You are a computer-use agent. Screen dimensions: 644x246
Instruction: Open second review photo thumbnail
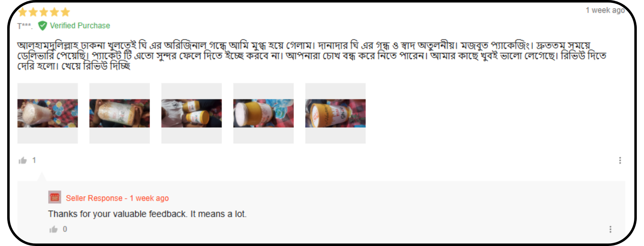tap(119, 113)
